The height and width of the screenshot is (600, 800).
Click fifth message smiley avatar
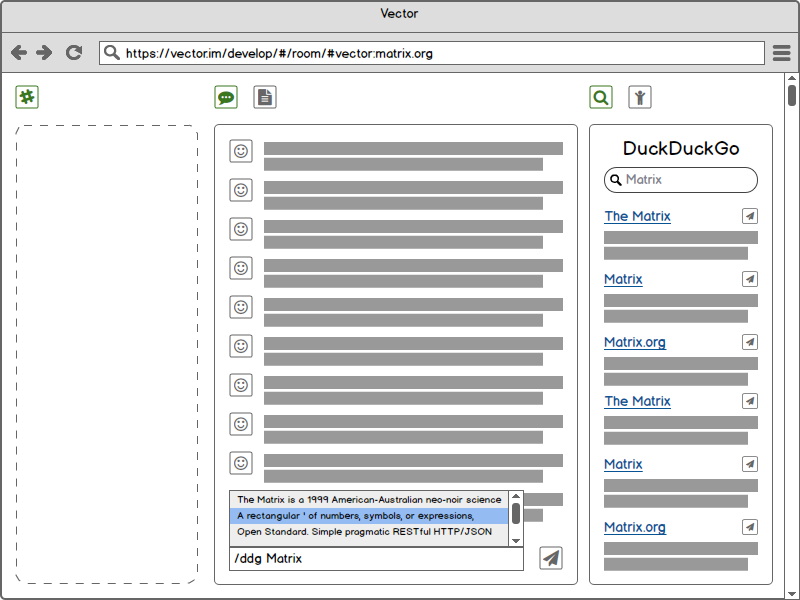point(241,307)
